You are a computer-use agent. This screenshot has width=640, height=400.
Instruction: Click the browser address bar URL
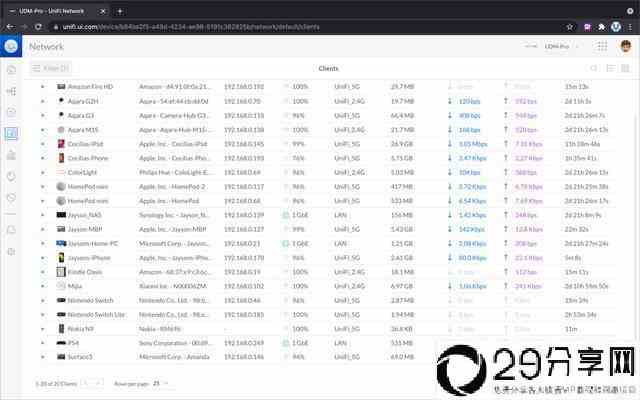[191, 27]
